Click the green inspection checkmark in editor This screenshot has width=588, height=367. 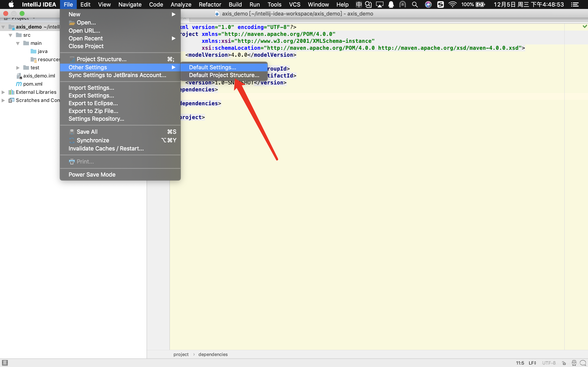tap(585, 26)
